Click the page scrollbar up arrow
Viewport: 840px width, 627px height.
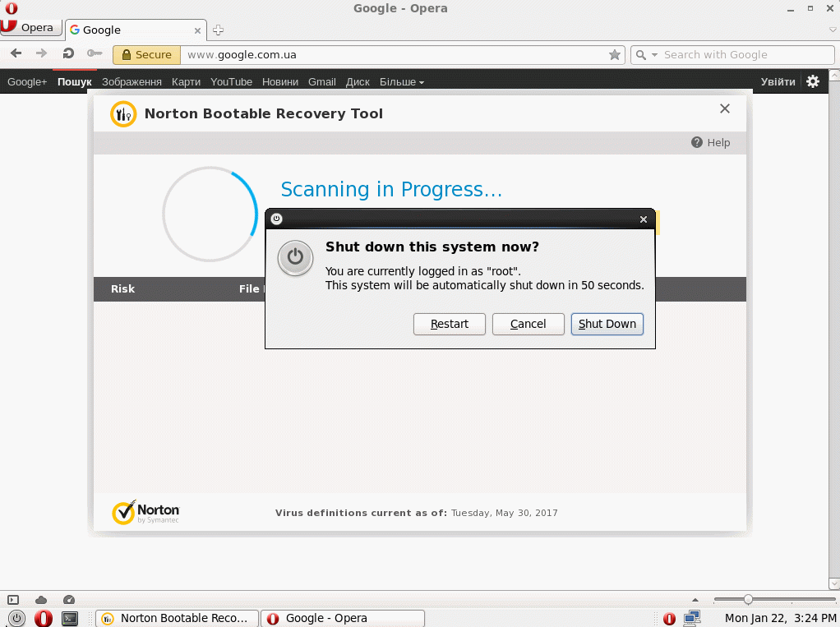(834, 75)
